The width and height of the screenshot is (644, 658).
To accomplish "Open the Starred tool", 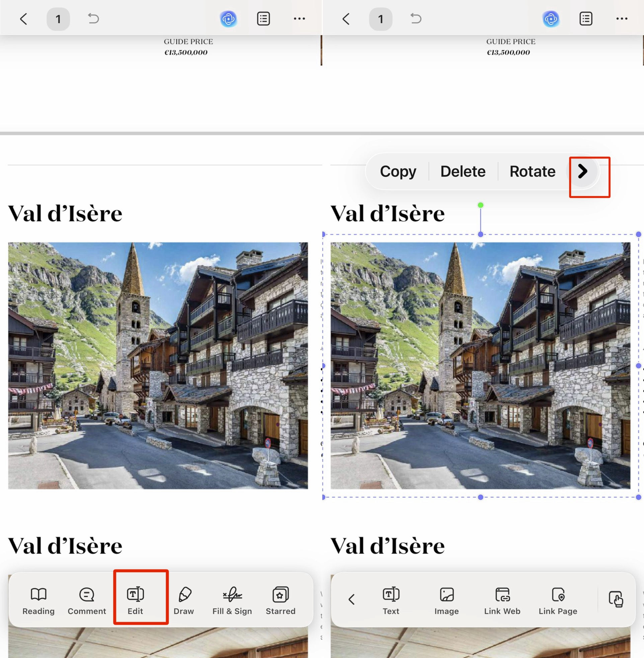I will 280,601.
